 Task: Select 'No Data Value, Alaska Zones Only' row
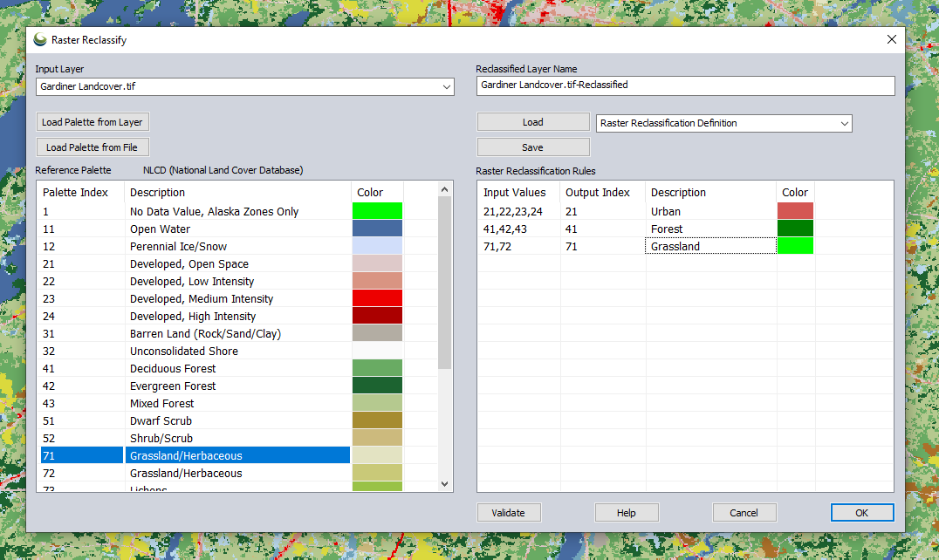222,211
